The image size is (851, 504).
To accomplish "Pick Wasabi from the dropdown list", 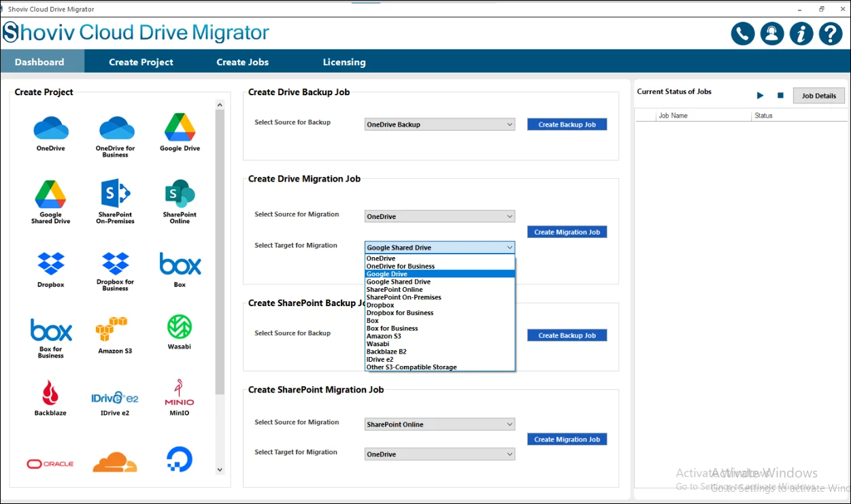I will (440, 344).
